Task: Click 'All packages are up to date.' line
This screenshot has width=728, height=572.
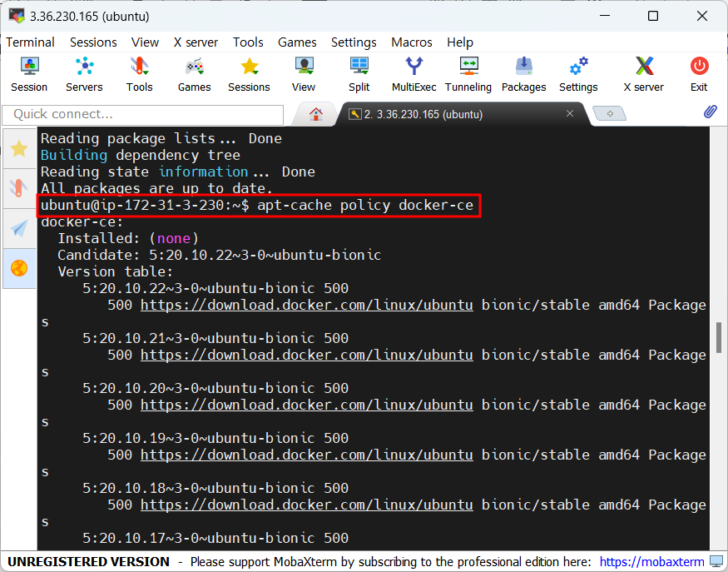Action: coord(156,188)
